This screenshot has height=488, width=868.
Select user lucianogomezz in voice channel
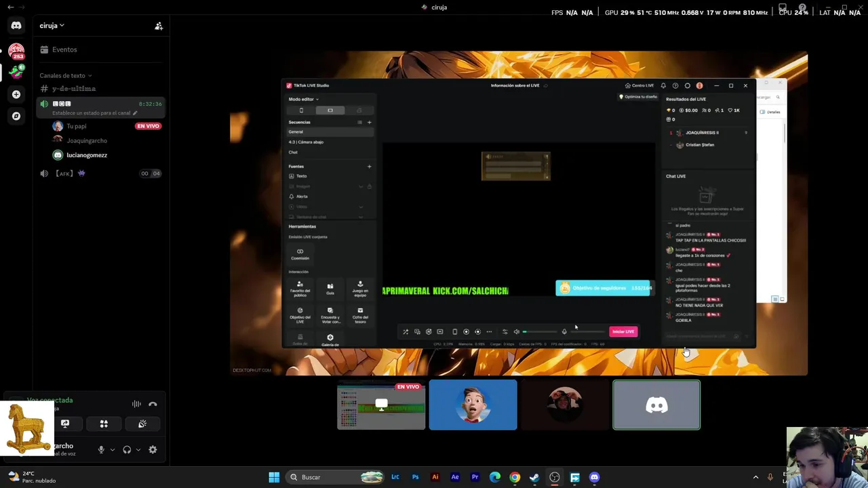coord(87,155)
